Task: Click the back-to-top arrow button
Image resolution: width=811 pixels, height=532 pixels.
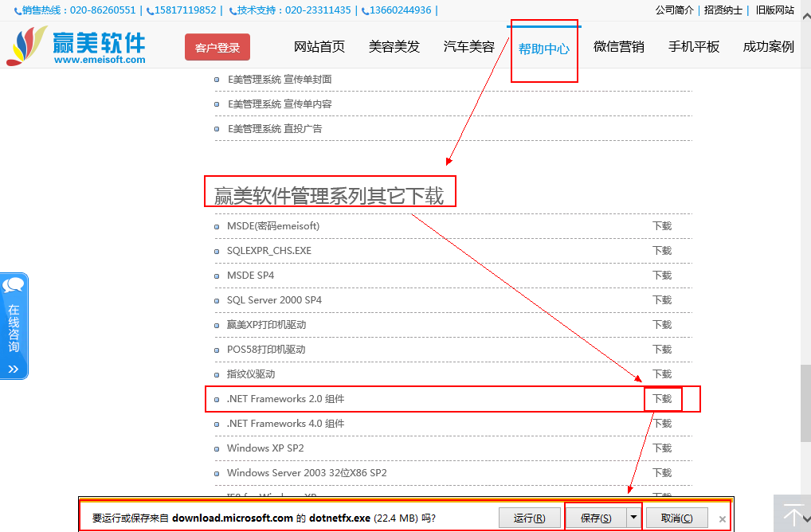Action: point(793,514)
